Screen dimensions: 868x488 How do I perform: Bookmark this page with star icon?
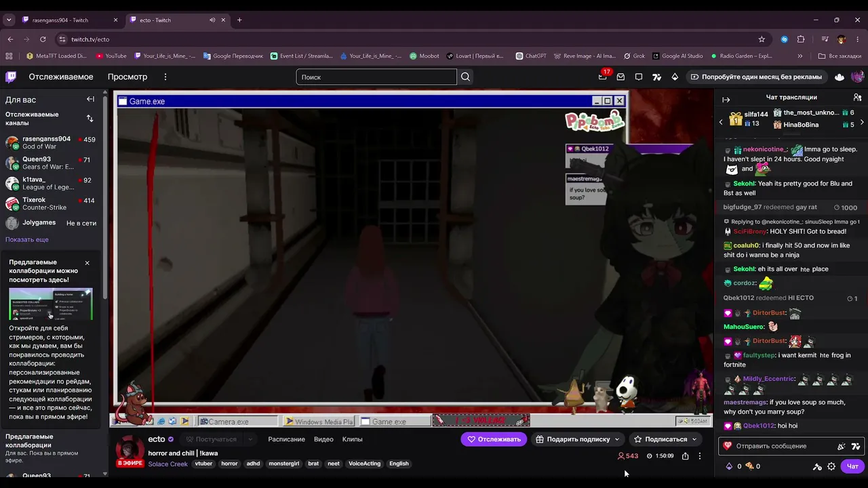click(762, 39)
